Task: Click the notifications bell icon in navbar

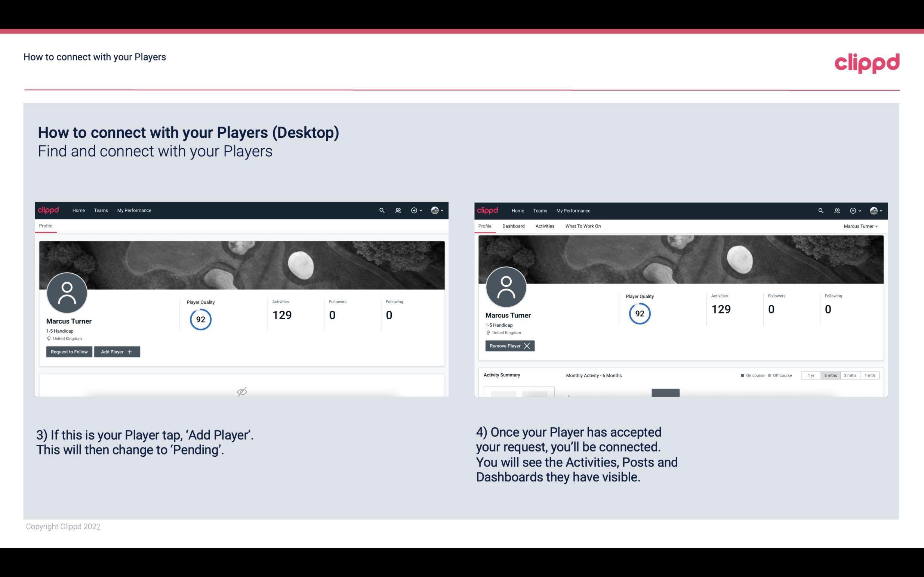Action: pos(397,210)
